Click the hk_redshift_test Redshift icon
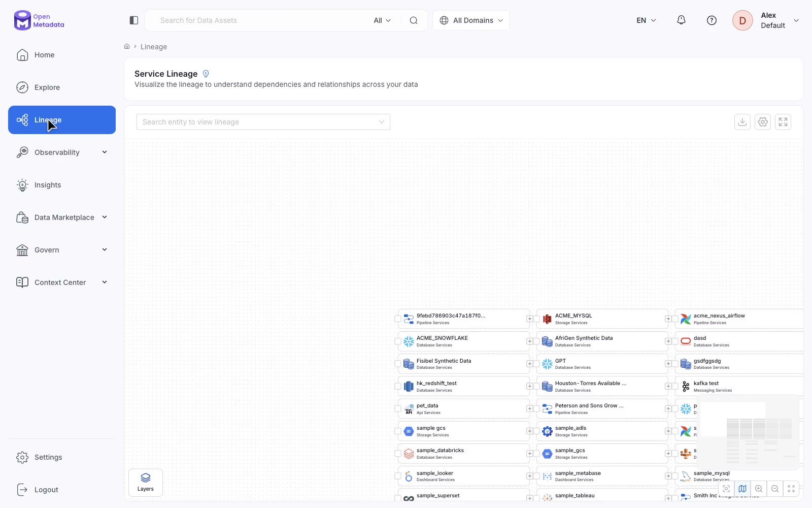The width and height of the screenshot is (812, 508). (409, 387)
